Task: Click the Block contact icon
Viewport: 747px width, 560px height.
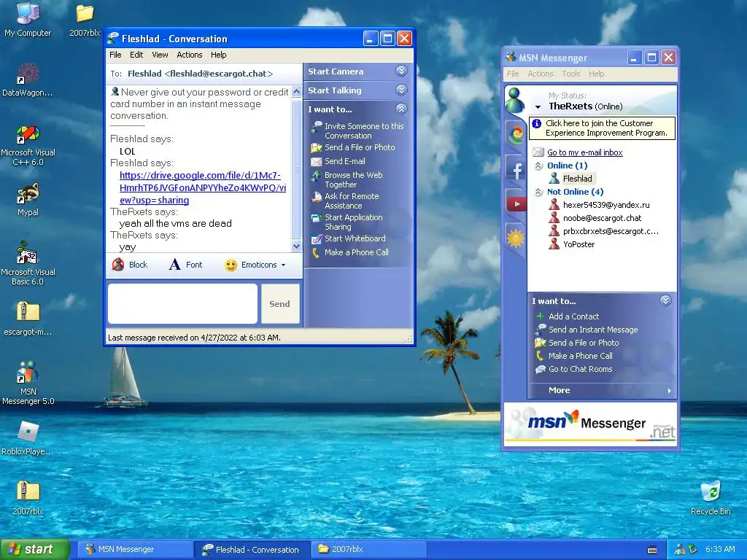Action: point(117,265)
